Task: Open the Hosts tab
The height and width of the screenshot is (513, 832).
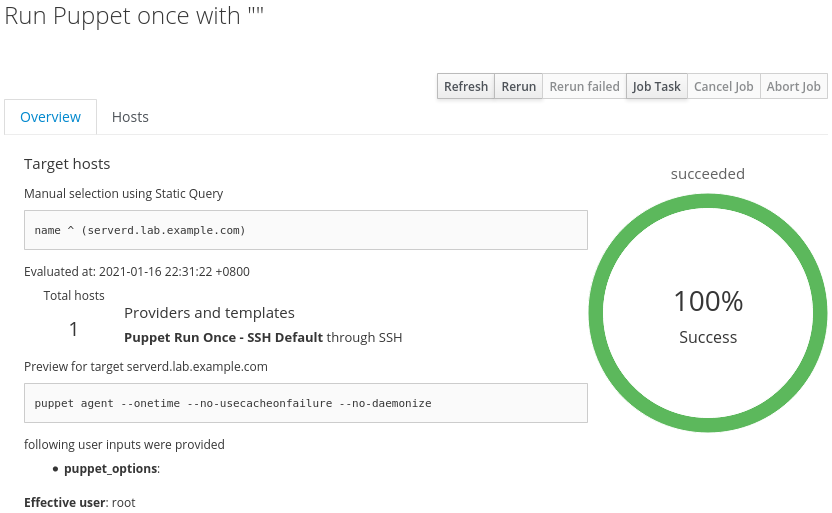Action: 130,117
